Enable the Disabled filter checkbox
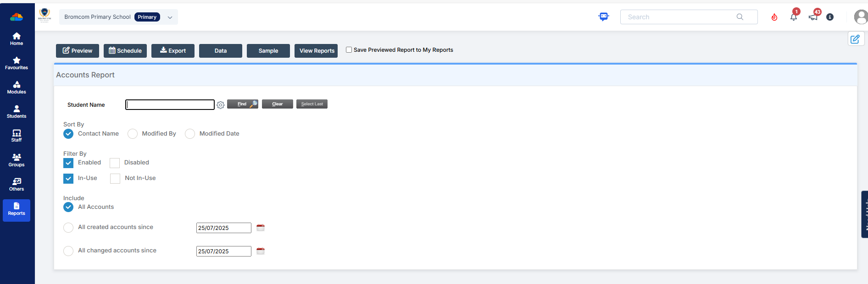Image resolution: width=868 pixels, height=284 pixels. (115, 163)
